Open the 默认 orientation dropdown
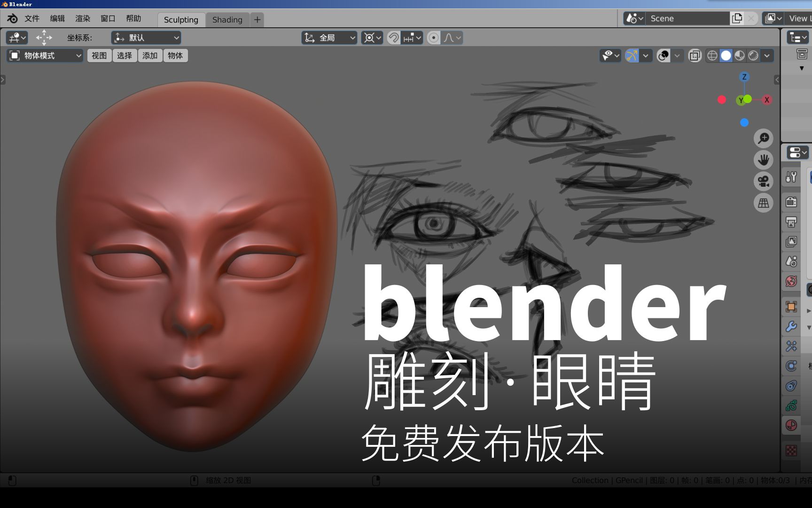This screenshot has width=812, height=508. [x=146, y=38]
